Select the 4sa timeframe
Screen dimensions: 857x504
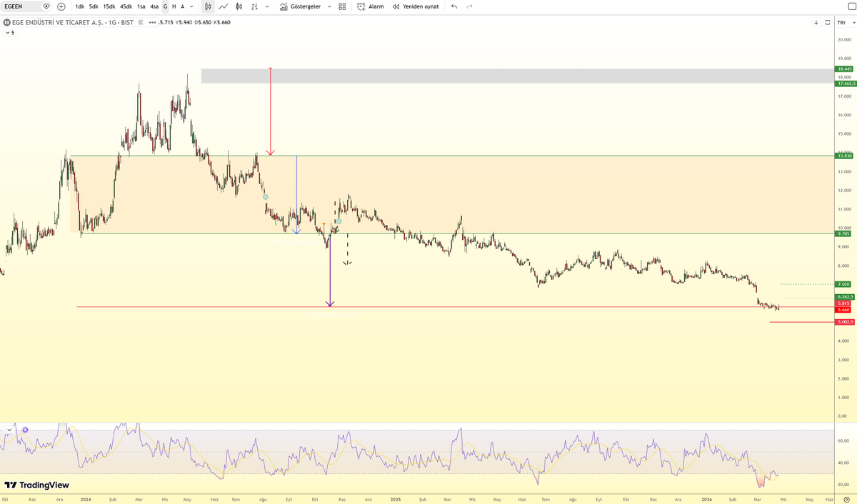[x=154, y=6]
